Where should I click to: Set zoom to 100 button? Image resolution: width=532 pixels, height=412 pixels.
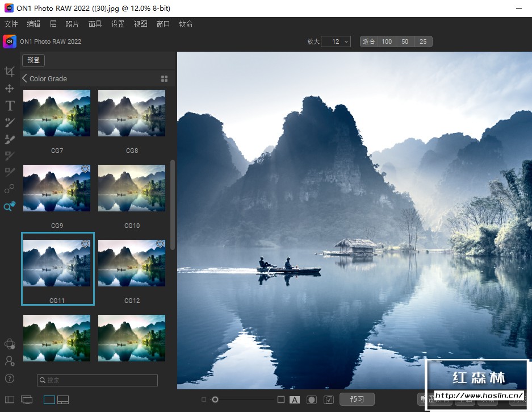click(387, 41)
